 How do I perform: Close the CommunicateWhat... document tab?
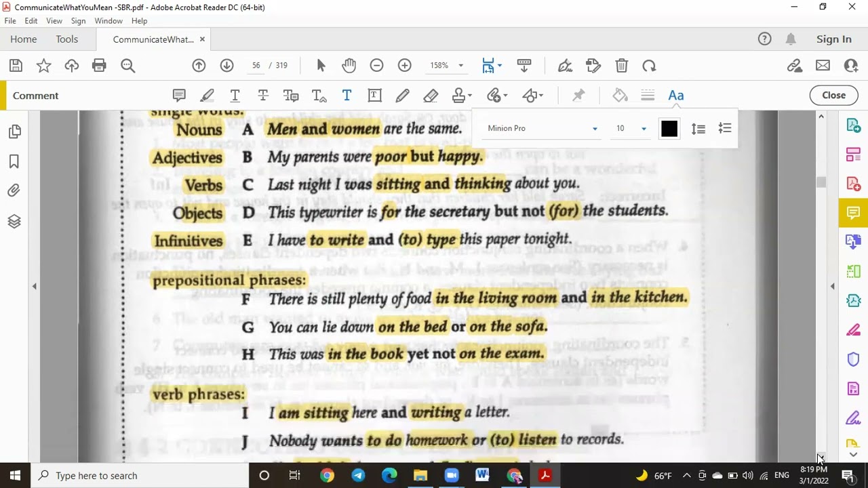(202, 39)
